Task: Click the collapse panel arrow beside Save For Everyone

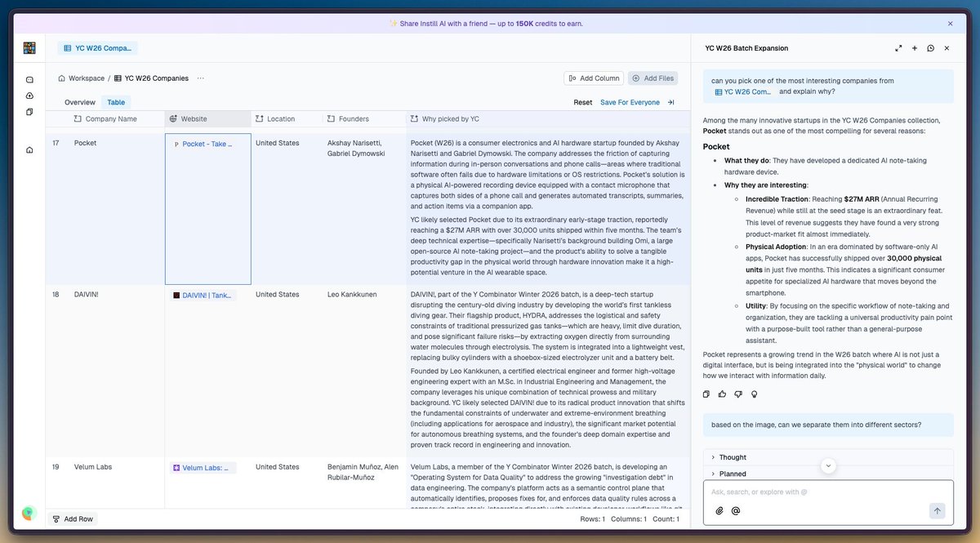Action: click(x=671, y=102)
